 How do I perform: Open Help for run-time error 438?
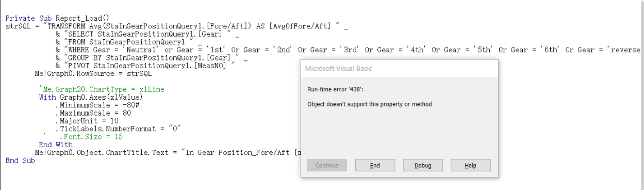click(470, 165)
